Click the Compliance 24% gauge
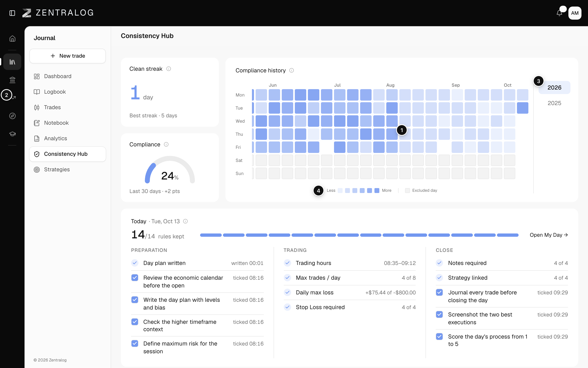This screenshot has width=588, height=368. 170,170
